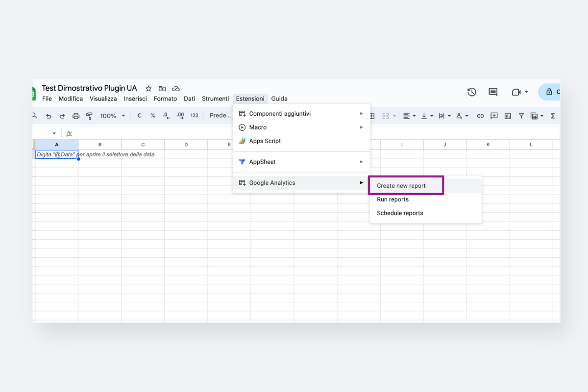Open the Visualizza menu

[x=103, y=98]
